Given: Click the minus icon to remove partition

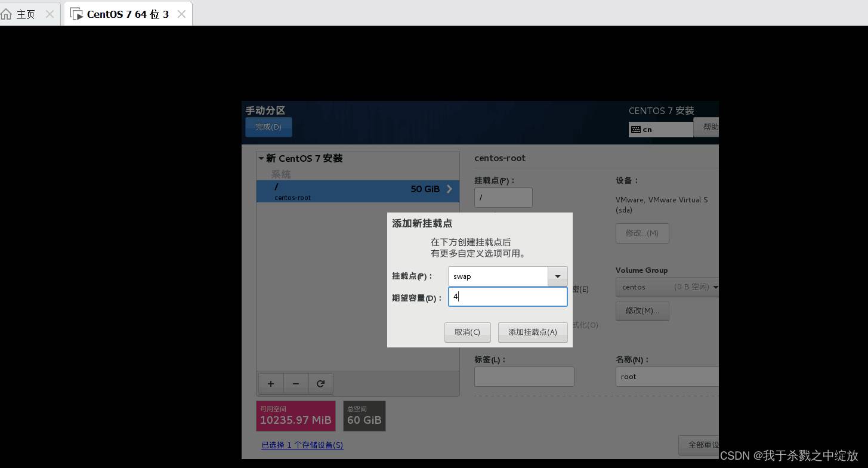Looking at the screenshot, I should (296, 384).
